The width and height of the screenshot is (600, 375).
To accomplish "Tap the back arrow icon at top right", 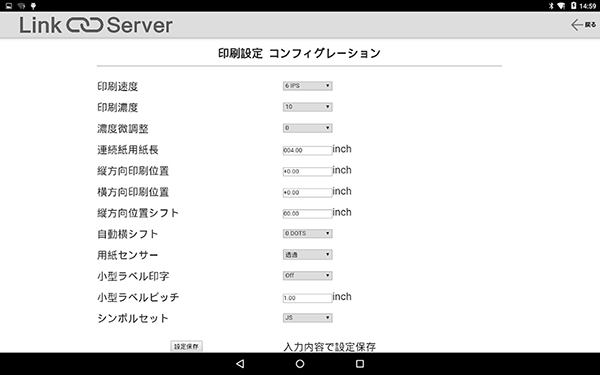I will [577, 25].
